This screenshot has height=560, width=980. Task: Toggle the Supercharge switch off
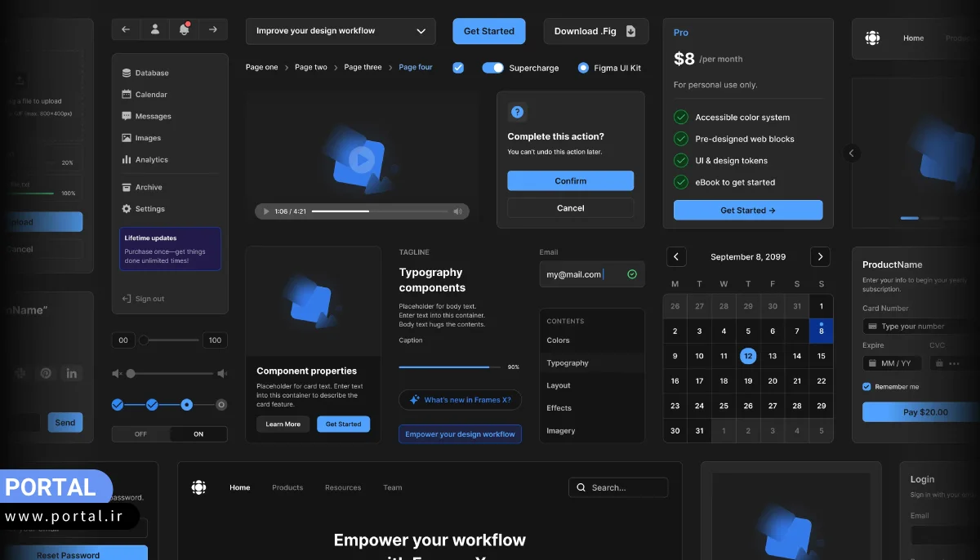coord(493,68)
